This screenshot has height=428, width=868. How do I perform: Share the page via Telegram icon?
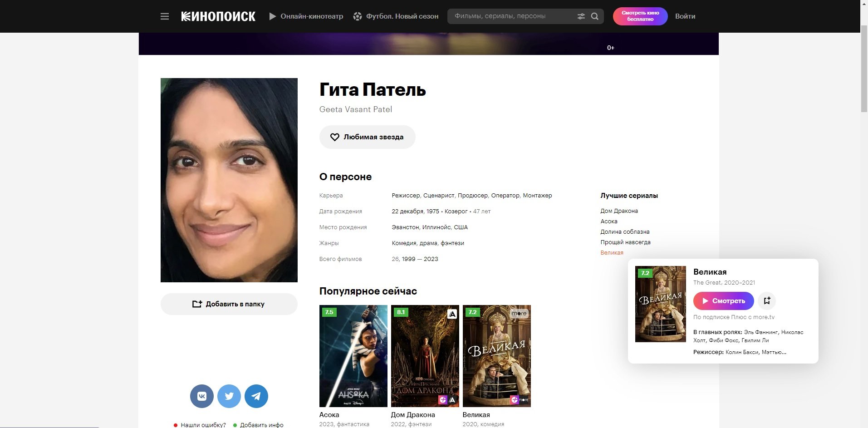(256, 396)
